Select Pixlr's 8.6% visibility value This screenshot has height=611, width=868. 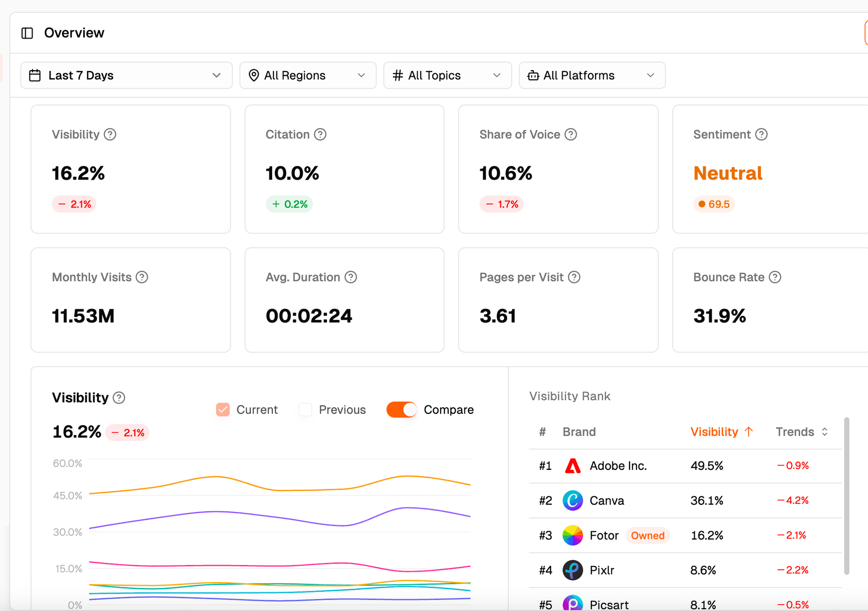[703, 570]
